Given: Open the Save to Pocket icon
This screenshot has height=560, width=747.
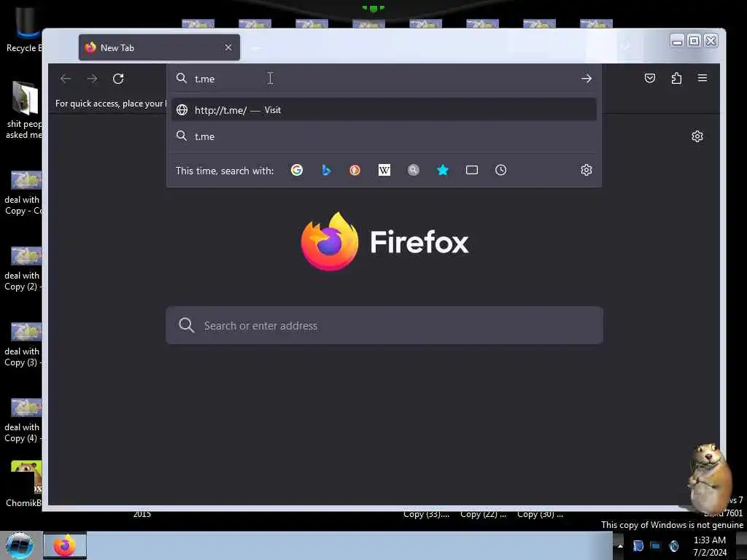Looking at the screenshot, I should [x=650, y=78].
